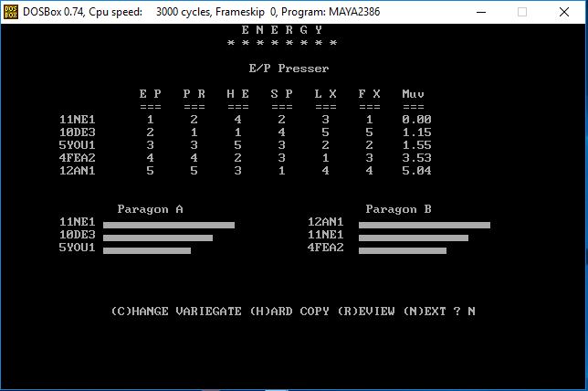Minimize the DOSBox window
This screenshot has height=391, width=588.
click(x=481, y=12)
